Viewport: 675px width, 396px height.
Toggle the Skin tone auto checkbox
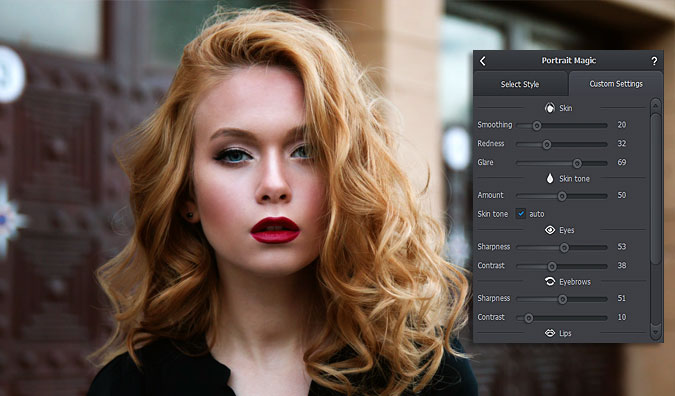click(521, 213)
